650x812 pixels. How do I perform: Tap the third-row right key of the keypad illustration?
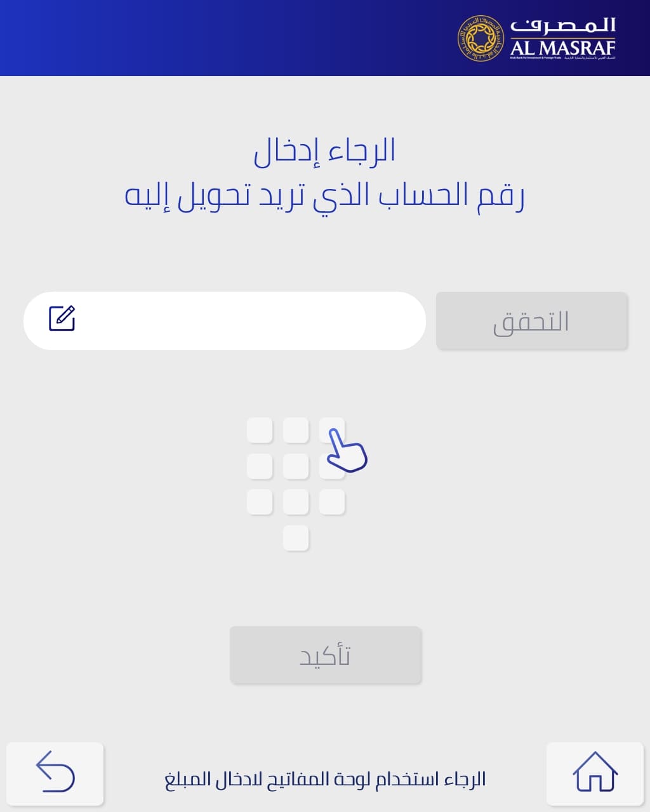(x=332, y=502)
